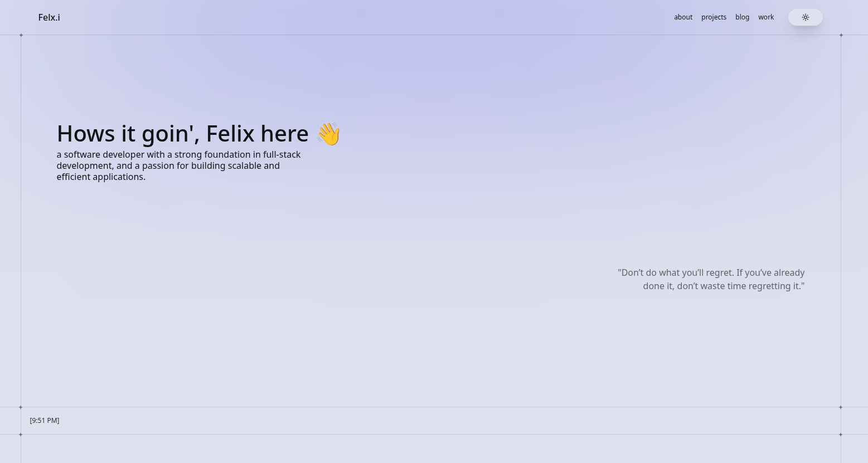The image size is (868, 463).
Task: Click the sun icon in the header
Action: [806, 17]
